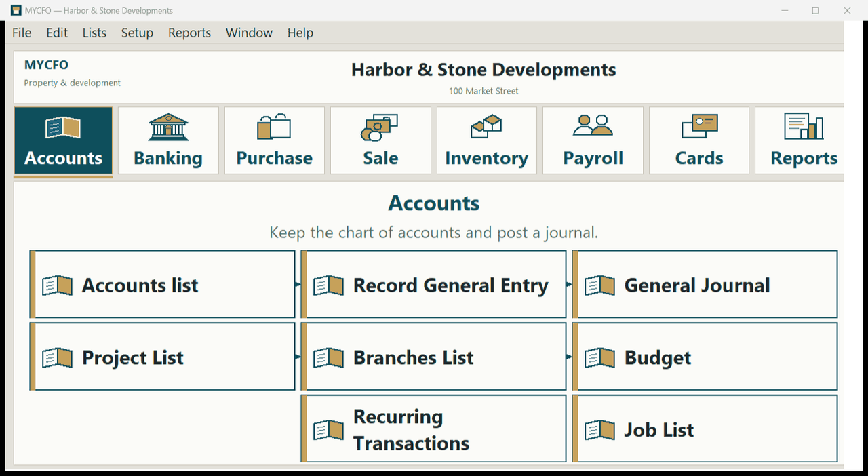Switch to the Inventory module tab
Viewport: 868px width, 476px height.
point(487,140)
